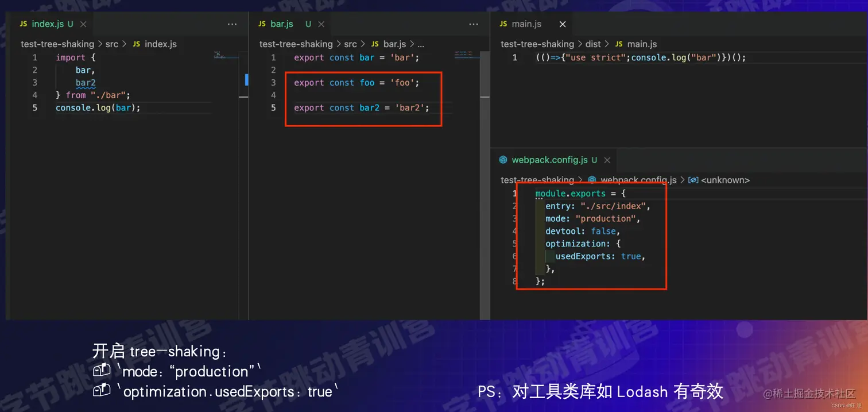Click "export const bar2 = 'bar2';" in bar.js
The image size is (868, 412).
(362, 108)
